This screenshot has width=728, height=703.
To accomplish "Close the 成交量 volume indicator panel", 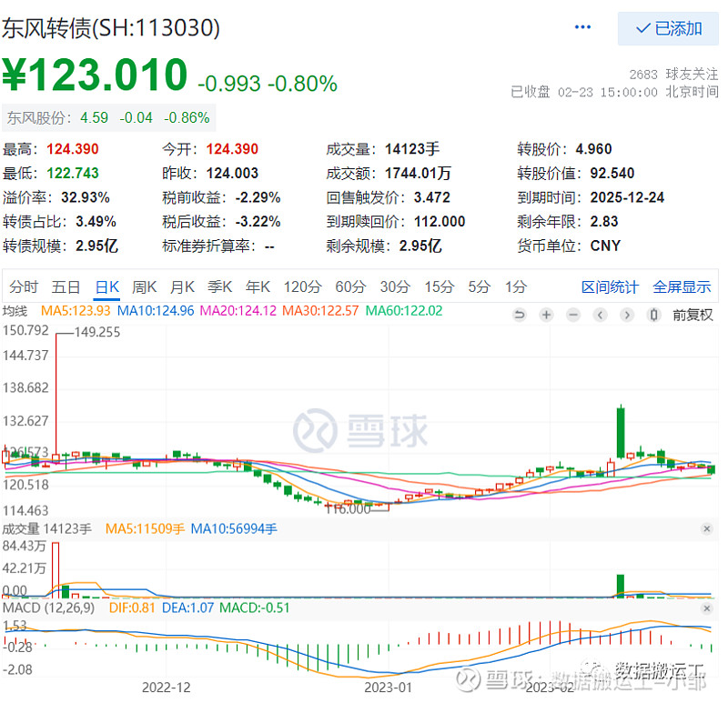I will tap(707, 528).
